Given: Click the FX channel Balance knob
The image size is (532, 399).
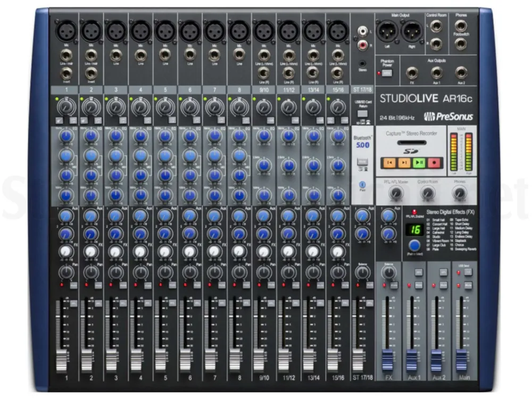Looking at the screenshot, I should point(388,272).
